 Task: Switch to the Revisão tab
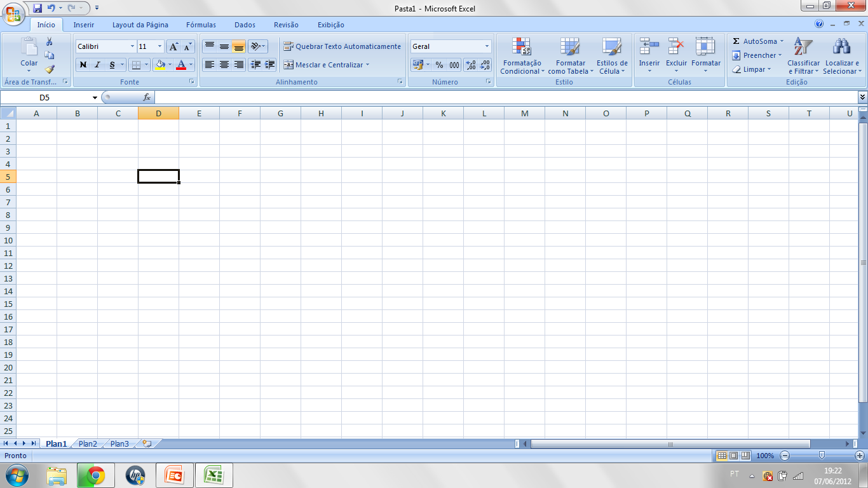point(286,25)
